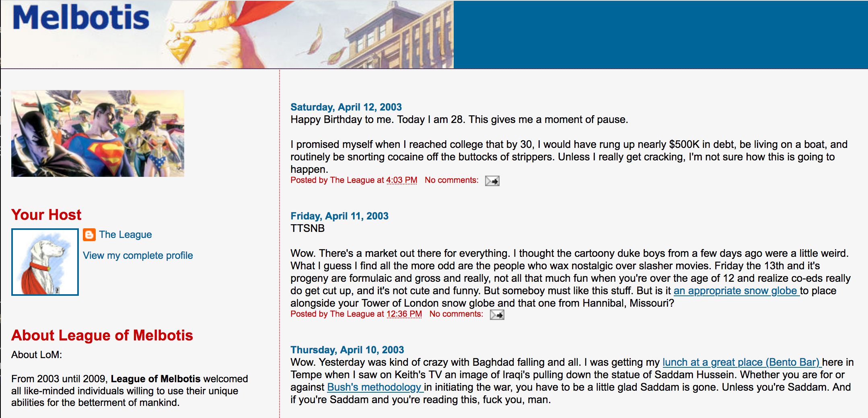Open the 4:03 PM post permalink

click(x=401, y=180)
